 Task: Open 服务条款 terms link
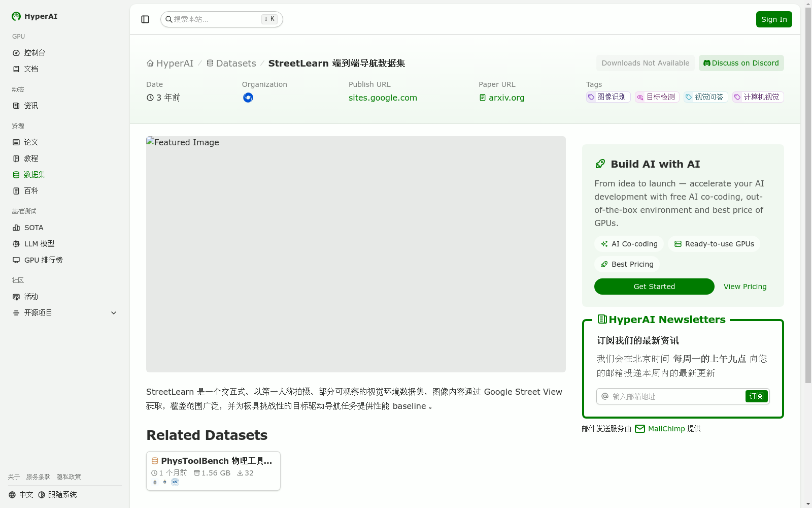(x=39, y=477)
